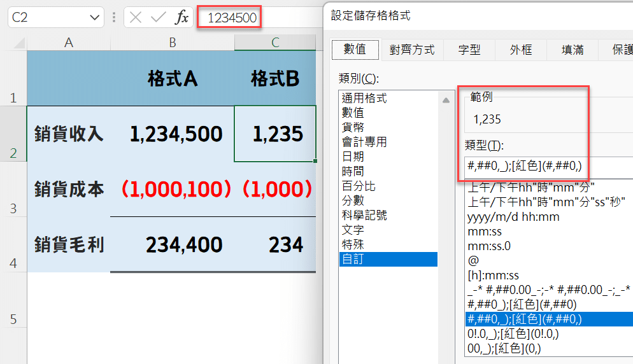Select the 自訂 category
Screen dimensions: 633x364
[x=388, y=259]
